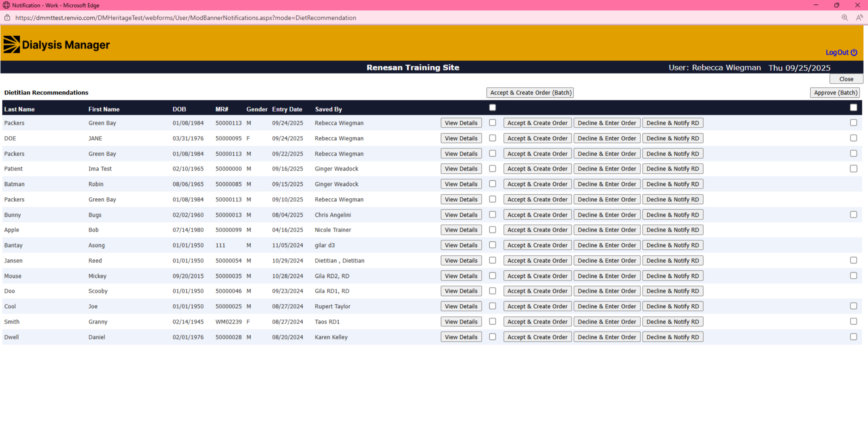Tick approve checkbox for Bunny Bugs row

(853, 215)
